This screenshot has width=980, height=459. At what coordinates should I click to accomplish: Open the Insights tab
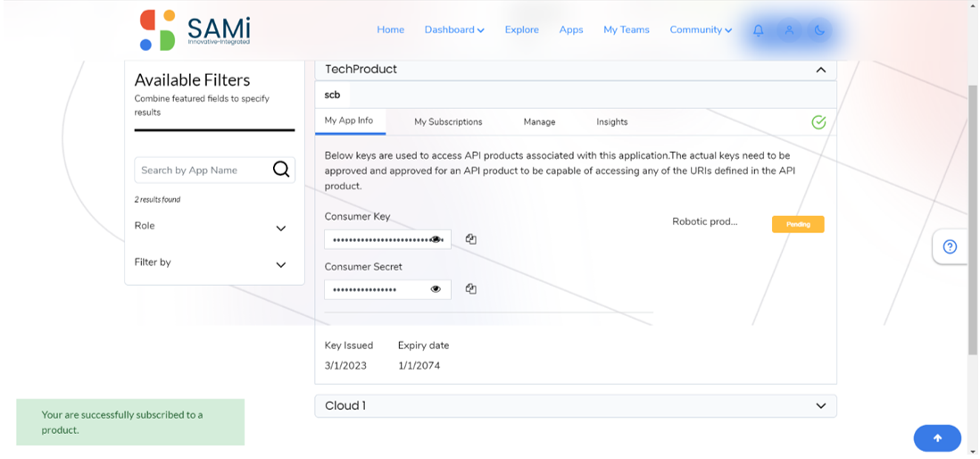[612, 122]
